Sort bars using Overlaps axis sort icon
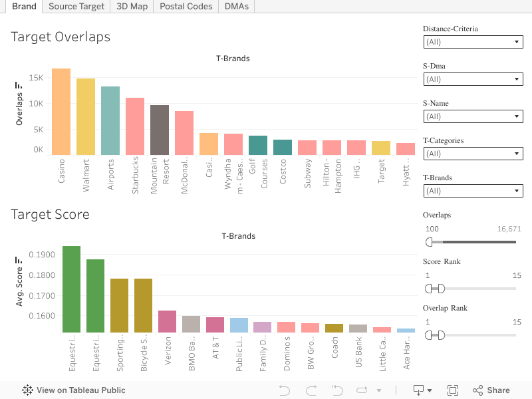The image size is (532, 399). coord(19,85)
